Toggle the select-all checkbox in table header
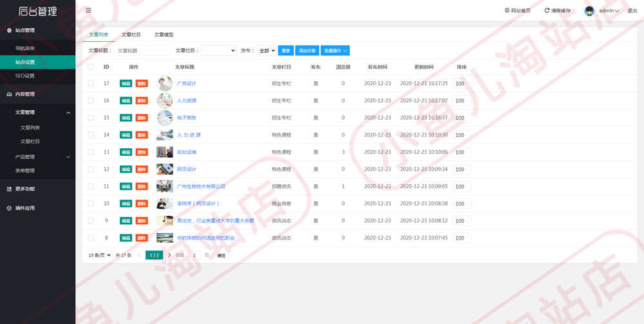Screen dimensions: 644x324 90,67
